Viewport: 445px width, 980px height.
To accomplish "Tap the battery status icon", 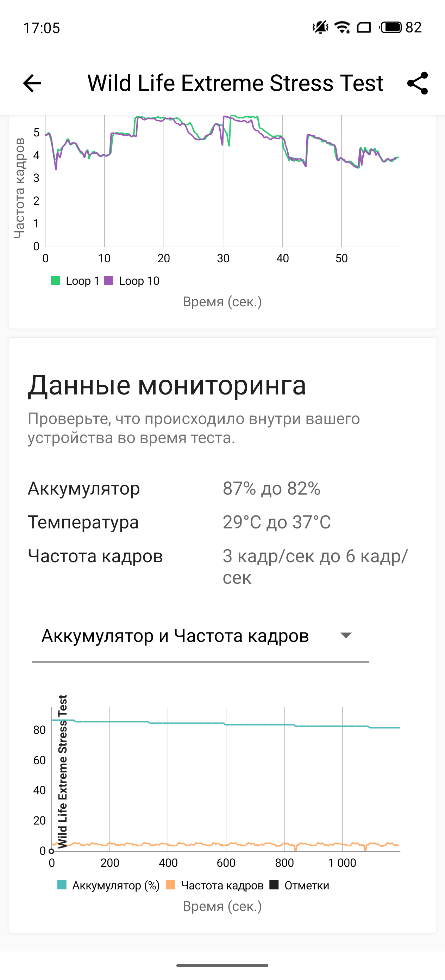I will click(x=391, y=27).
